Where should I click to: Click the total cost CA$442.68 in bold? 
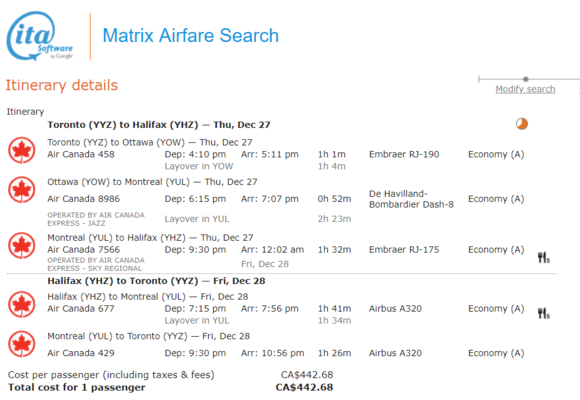(304, 387)
